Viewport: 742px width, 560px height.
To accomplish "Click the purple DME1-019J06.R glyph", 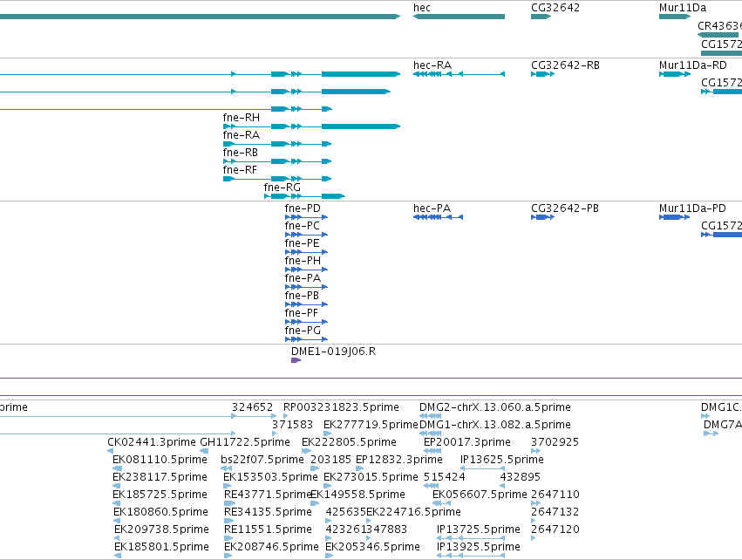I will (x=296, y=360).
